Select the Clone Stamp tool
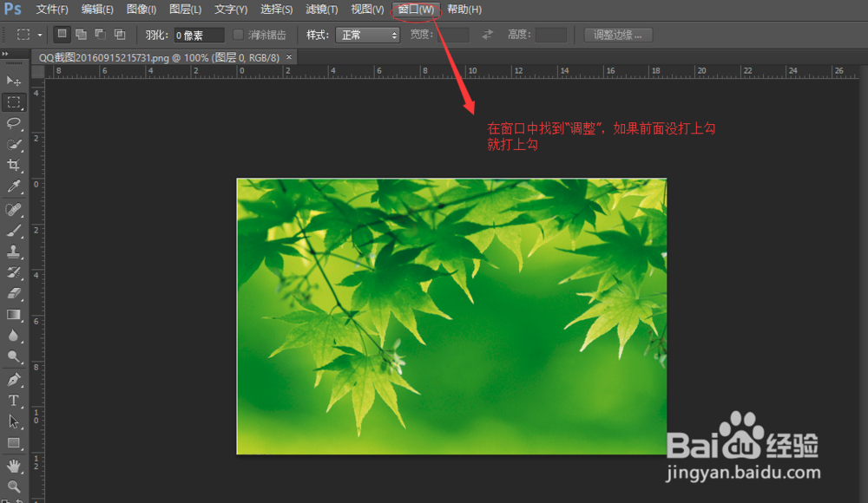Image resolution: width=868 pixels, height=503 pixels. (x=13, y=251)
